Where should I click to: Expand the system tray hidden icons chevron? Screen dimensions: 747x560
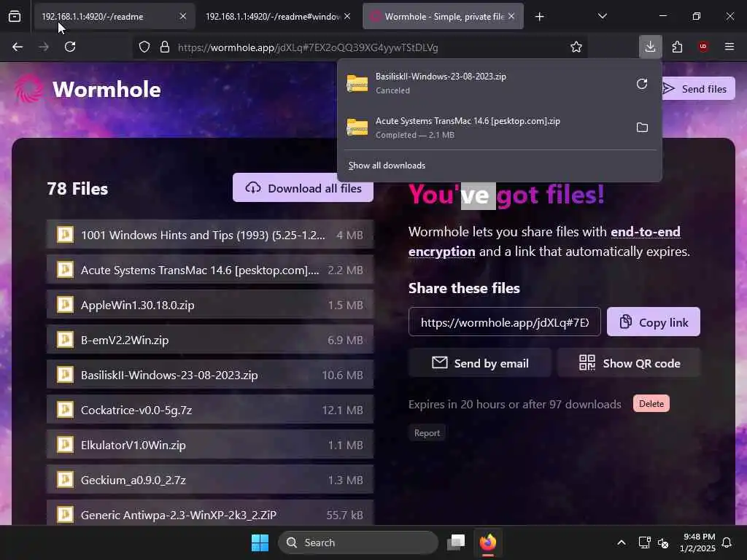(622, 542)
